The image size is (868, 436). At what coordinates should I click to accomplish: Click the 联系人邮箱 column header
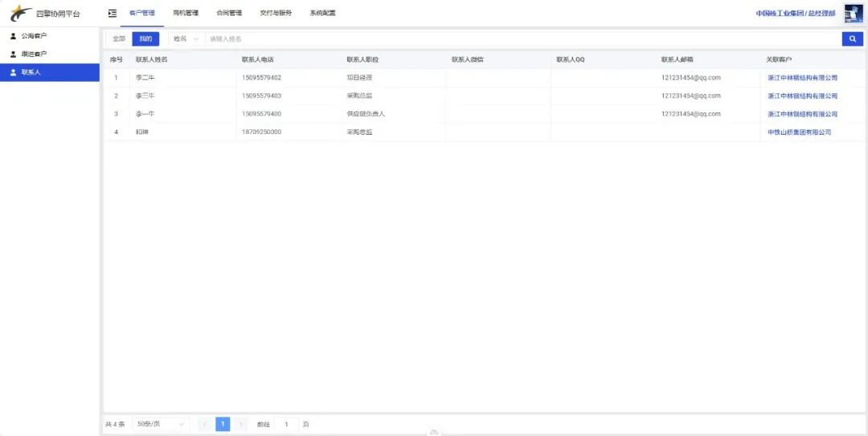678,59
